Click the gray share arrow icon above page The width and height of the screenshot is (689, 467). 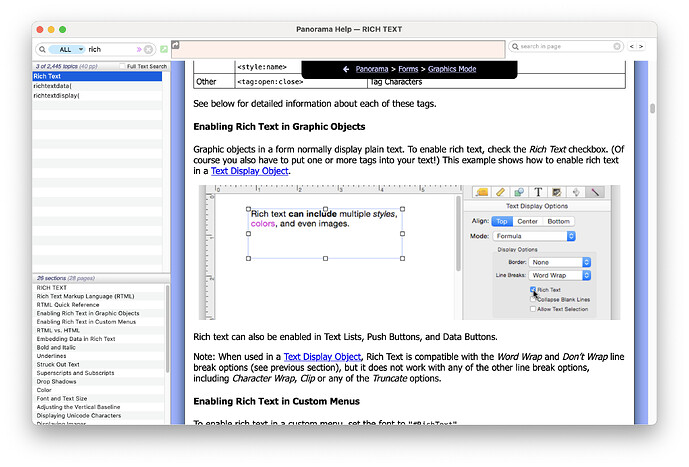tap(175, 44)
